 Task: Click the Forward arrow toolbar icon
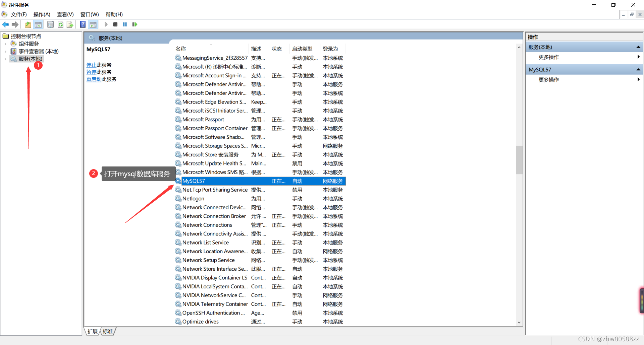click(x=15, y=24)
